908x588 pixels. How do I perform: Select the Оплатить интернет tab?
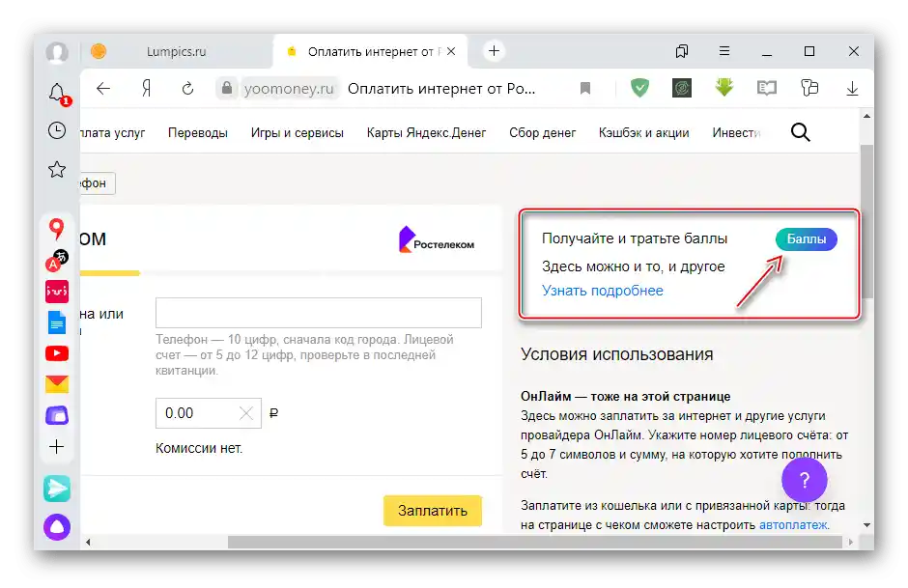371,51
